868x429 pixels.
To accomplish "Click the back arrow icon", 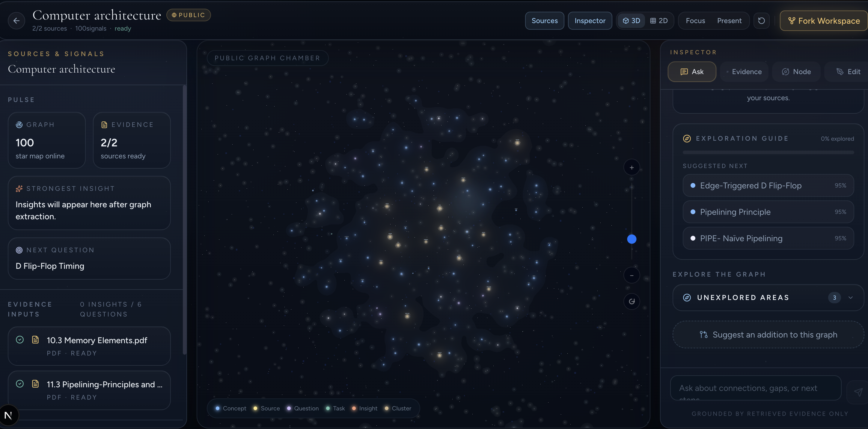I will [x=16, y=21].
